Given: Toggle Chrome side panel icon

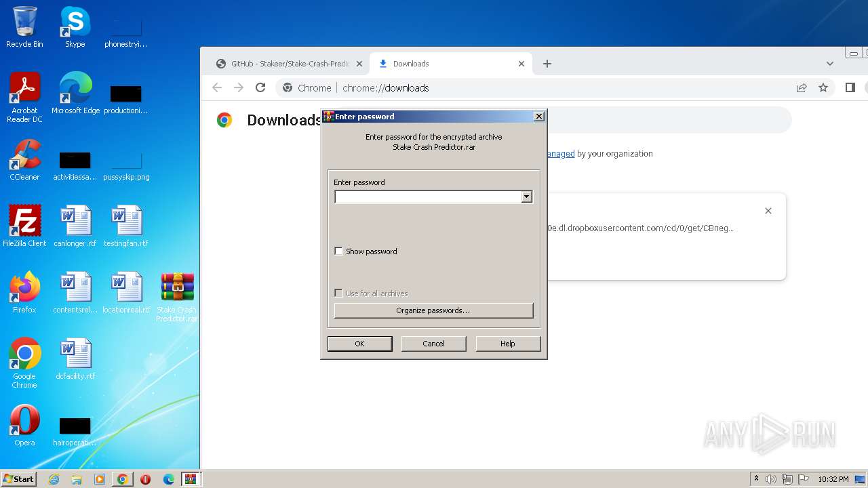Looking at the screenshot, I should pyautogui.click(x=850, y=87).
